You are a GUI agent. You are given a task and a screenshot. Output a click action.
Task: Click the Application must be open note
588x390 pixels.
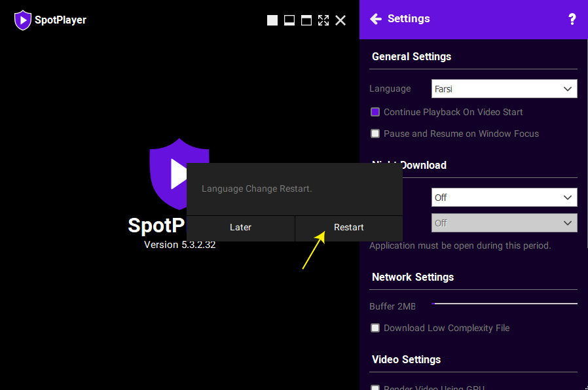(460, 246)
